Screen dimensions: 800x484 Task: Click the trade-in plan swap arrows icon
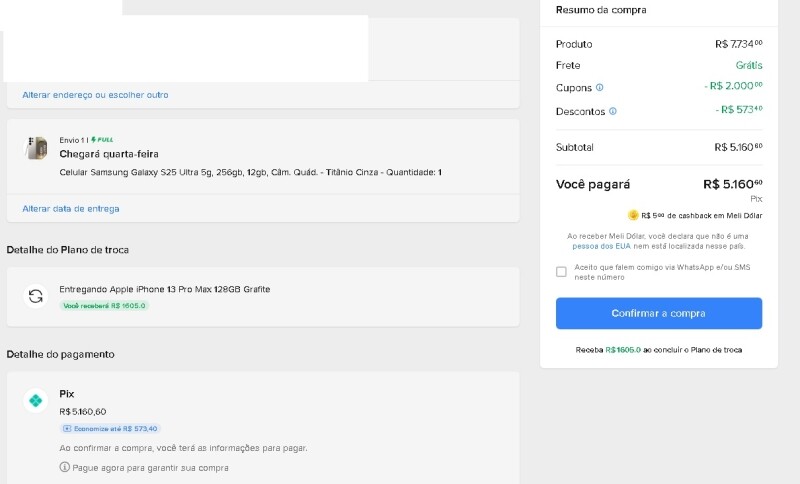click(x=36, y=296)
